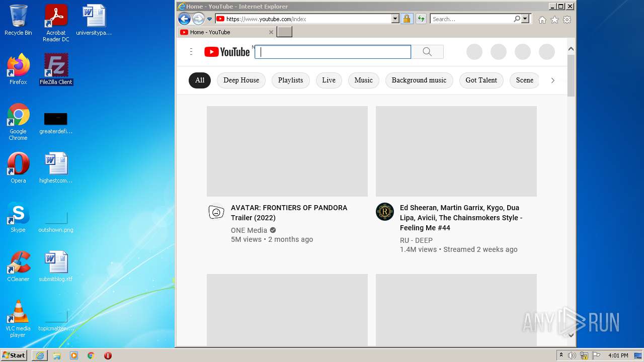
Task: Click the volume speaker tray icon
Action: [x=572, y=355]
